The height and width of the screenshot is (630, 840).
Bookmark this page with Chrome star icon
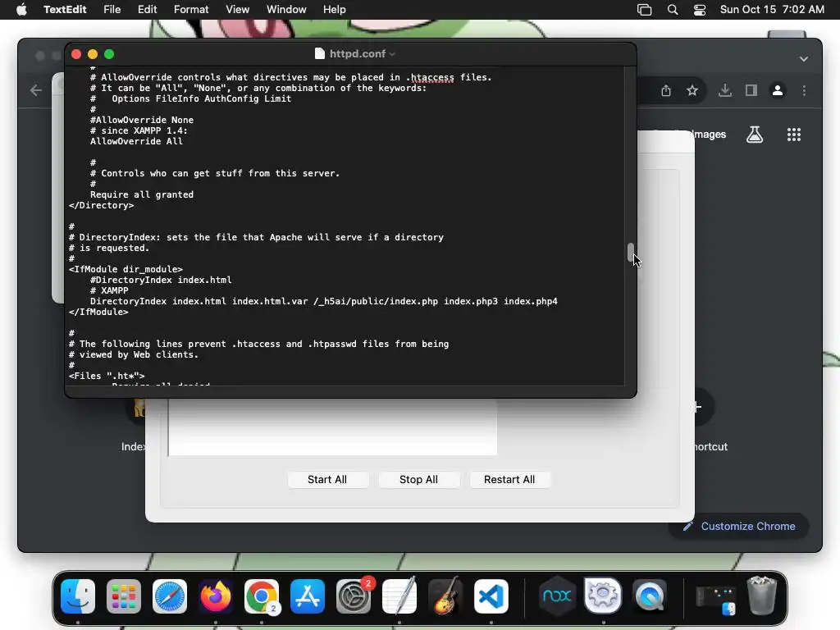coord(692,90)
